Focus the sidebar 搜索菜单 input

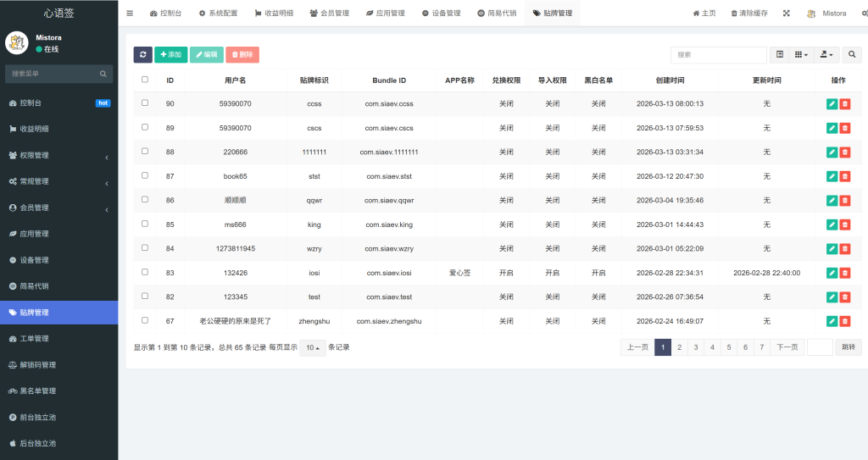coord(53,74)
